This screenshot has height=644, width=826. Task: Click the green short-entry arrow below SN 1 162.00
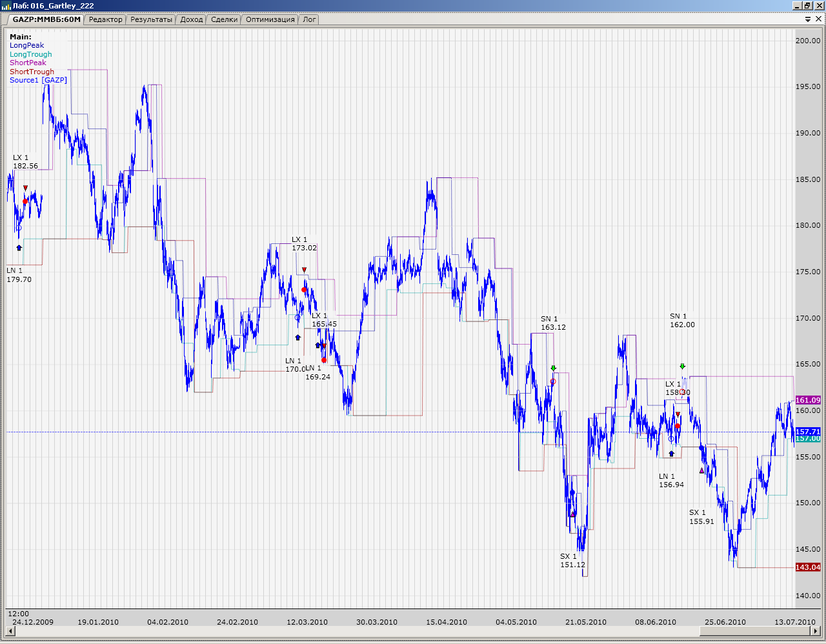pos(682,367)
